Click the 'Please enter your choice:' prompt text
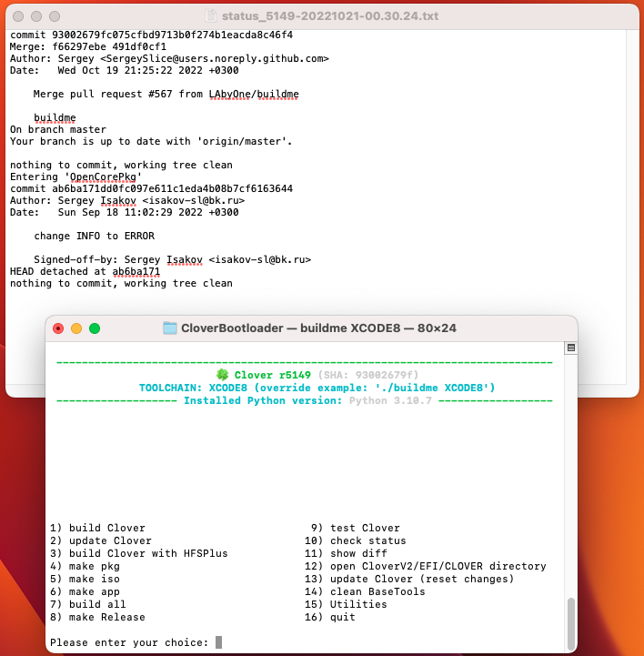The width and height of the screenshot is (644, 656). tap(129, 642)
